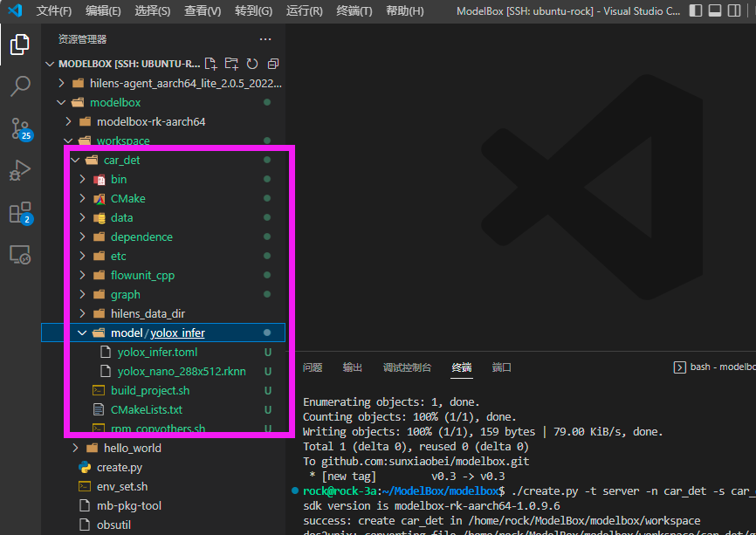
Task: Open the 选择(S) menu
Action: tap(153, 11)
